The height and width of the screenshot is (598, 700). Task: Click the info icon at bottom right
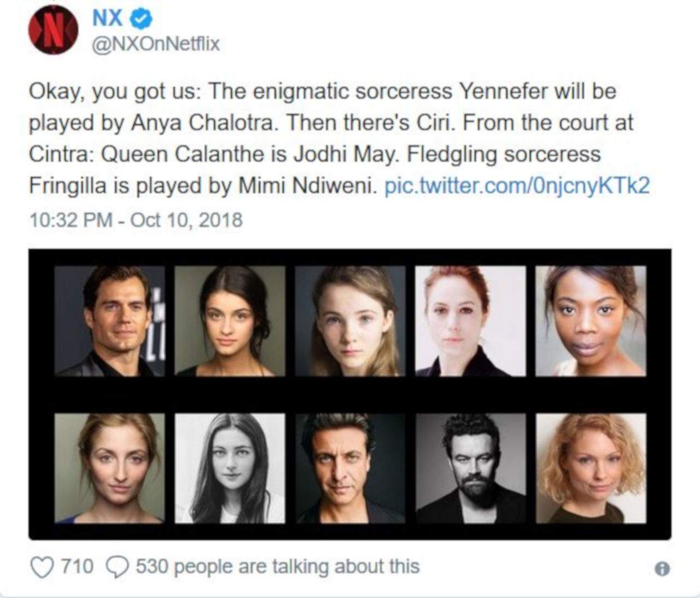pos(662,570)
